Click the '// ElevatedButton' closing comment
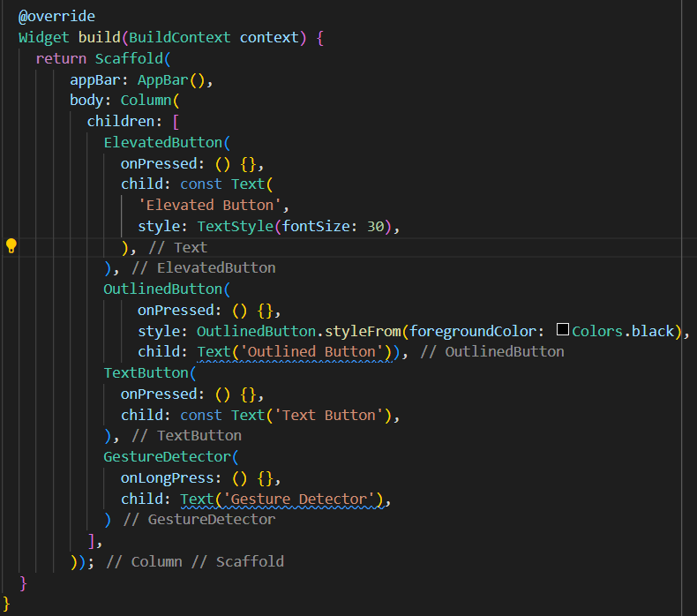This screenshot has width=697, height=616. pos(204,267)
